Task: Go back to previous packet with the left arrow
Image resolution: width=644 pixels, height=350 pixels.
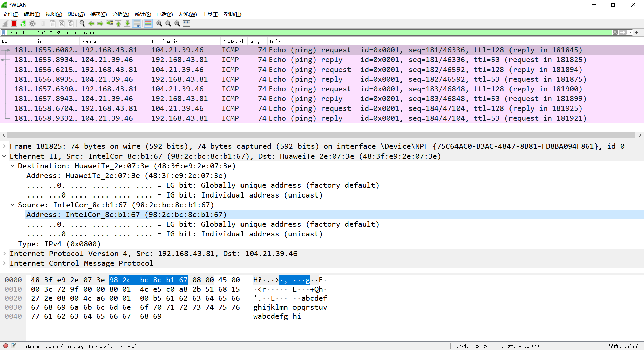Action: pyautogui.click(x=91, y=24)
